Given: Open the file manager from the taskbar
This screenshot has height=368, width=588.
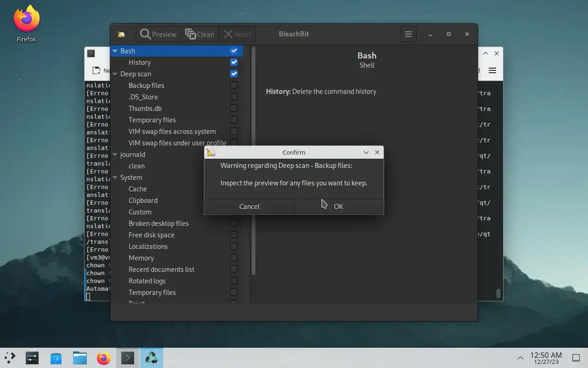Looking at the screenshot, I should [x=80, y=358].
